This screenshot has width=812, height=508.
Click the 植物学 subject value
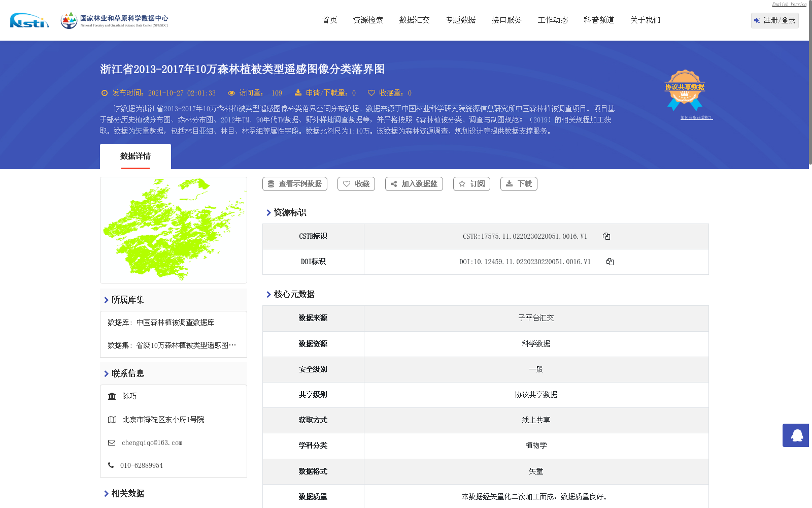tap(536, 446)
